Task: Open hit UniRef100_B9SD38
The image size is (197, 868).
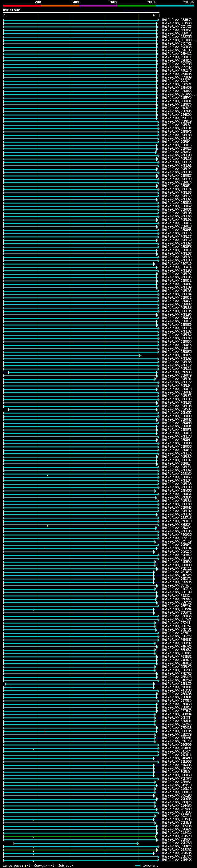Action: [x=176, y=47]
